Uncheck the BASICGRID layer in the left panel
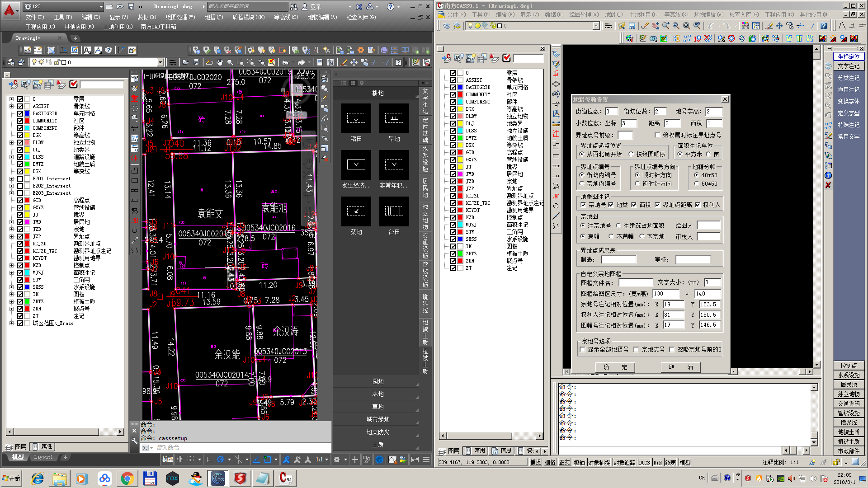Viewport: 868px width, 488px height. [x=20, y=113]
